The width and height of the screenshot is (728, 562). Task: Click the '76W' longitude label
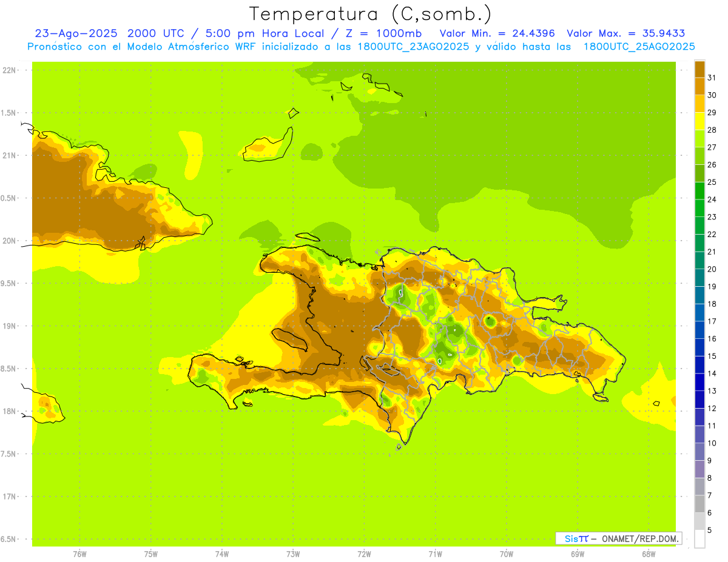[x=79, y=554]
